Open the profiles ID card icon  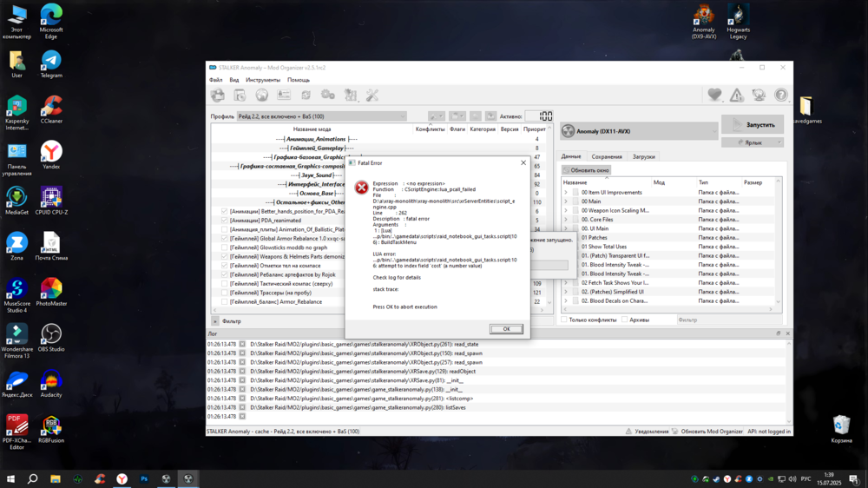click(x=284, y=96)
